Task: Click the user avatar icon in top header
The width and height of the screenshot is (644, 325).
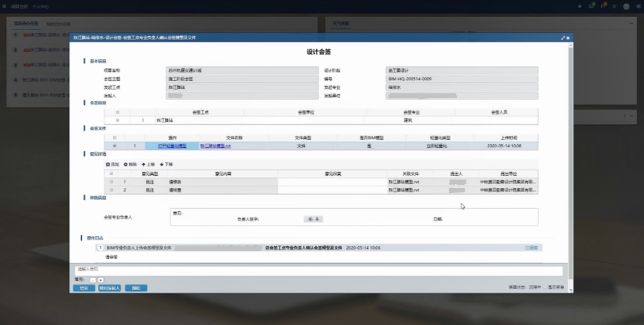Action: pyautogui.click(x=626, y=7)
